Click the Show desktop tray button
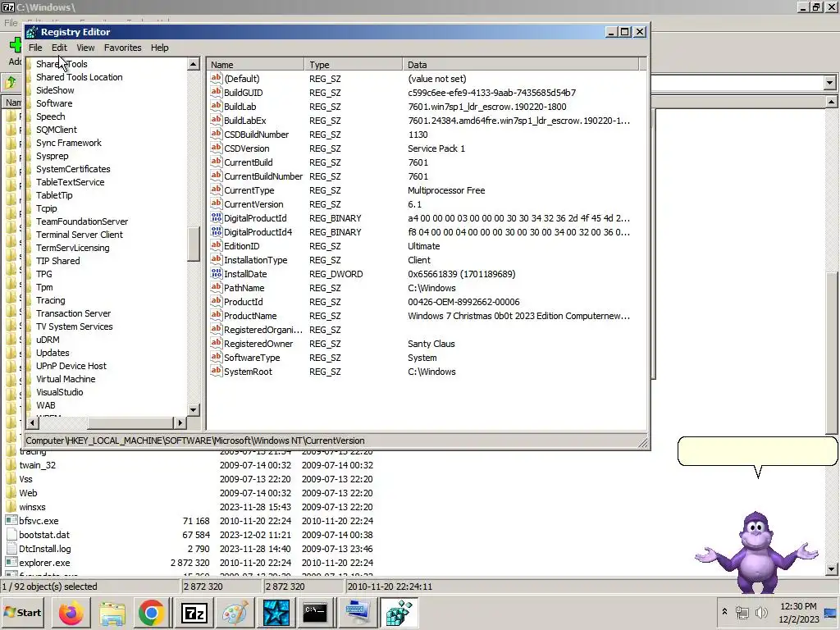 click(832, 613)
